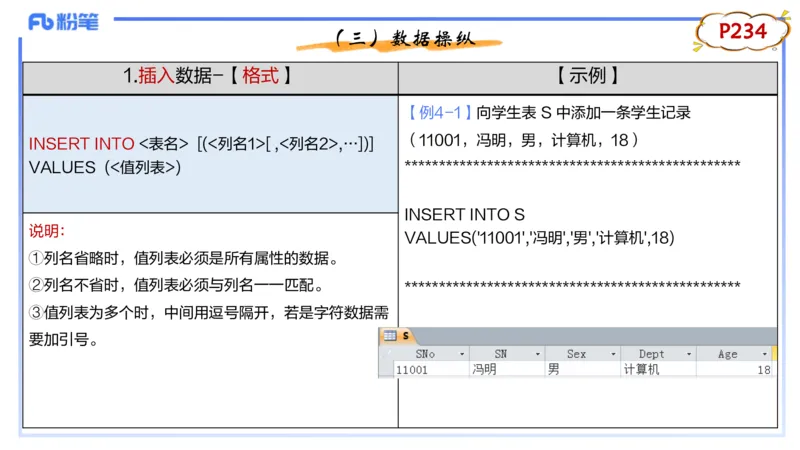Screen dimensions: 800x450
Task: Click the Age column header
Action: click(734, 354)
